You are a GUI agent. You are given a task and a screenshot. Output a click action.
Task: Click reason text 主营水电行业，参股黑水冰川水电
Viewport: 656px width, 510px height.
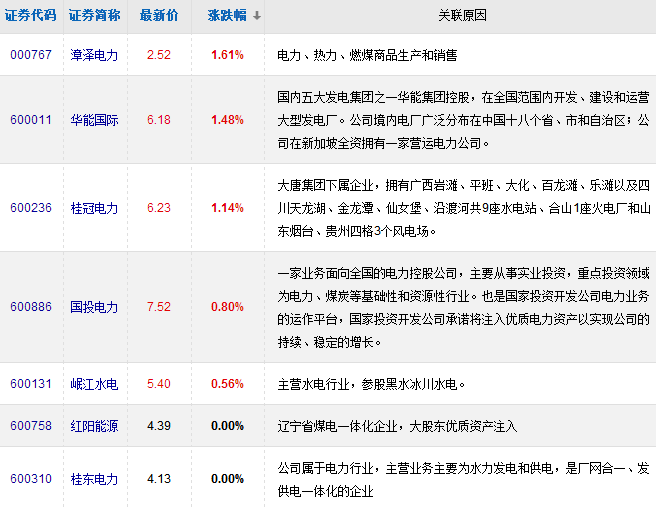point(371,384)
